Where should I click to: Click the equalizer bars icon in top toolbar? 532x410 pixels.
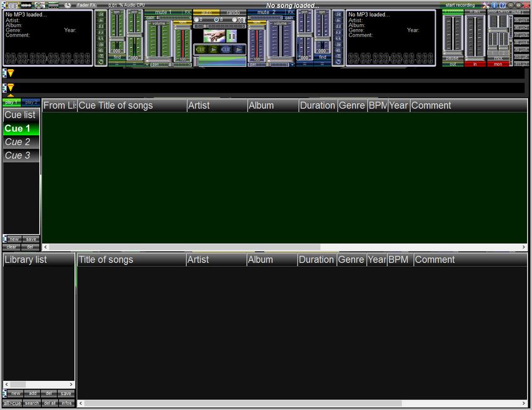point(53,5)
